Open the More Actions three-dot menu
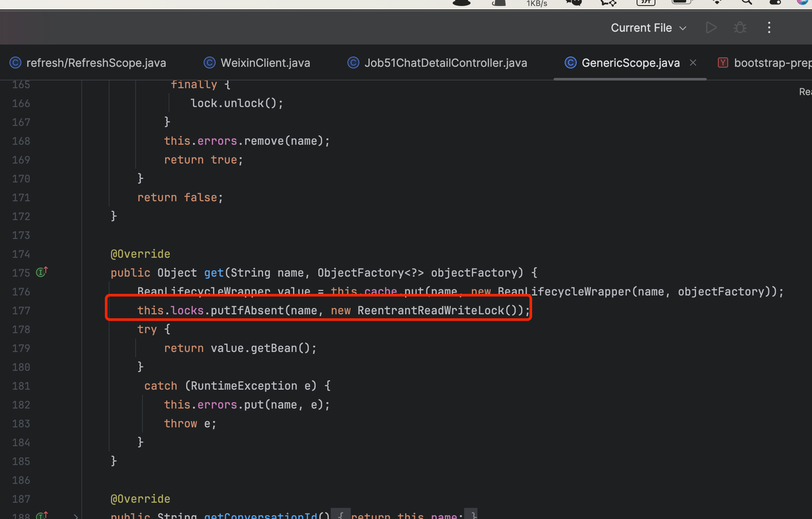 coord(769,28)
